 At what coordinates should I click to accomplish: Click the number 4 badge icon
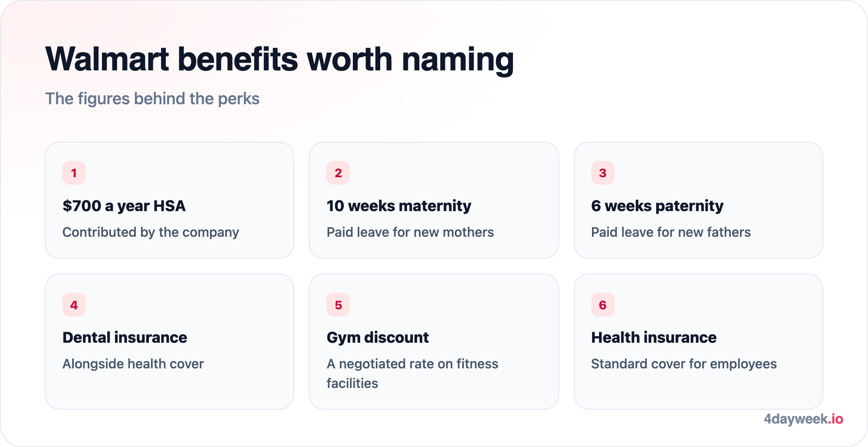[74, 305]
